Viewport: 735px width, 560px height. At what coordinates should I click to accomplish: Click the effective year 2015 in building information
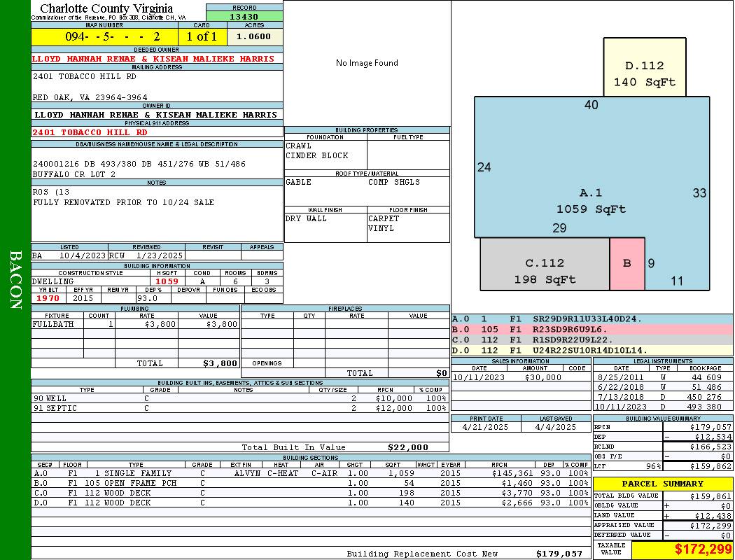pyautogui.click(x=83, y=298)
